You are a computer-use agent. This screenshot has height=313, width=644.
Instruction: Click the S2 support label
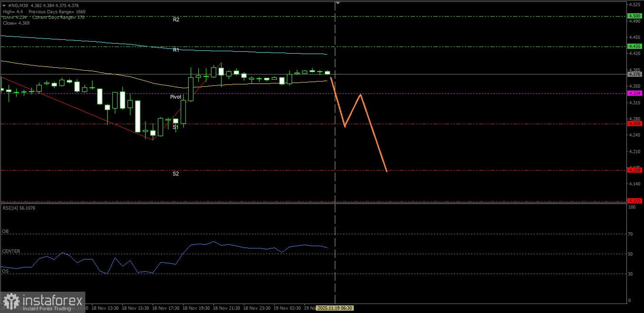pos(176,174)
